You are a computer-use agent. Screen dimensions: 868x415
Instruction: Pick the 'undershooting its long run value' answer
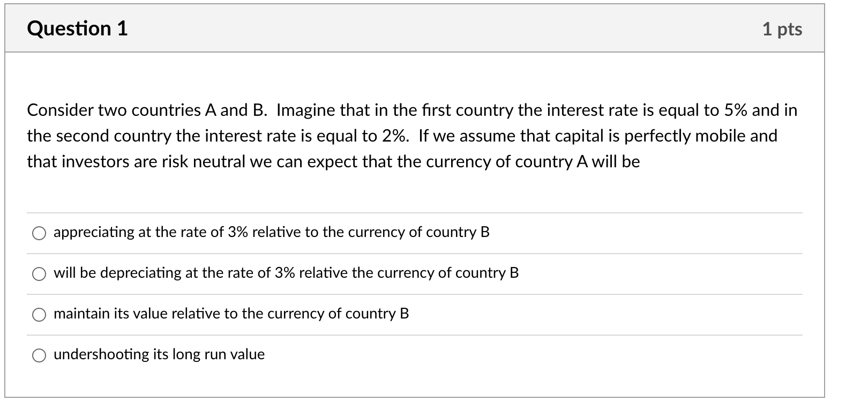click(39, 355)
